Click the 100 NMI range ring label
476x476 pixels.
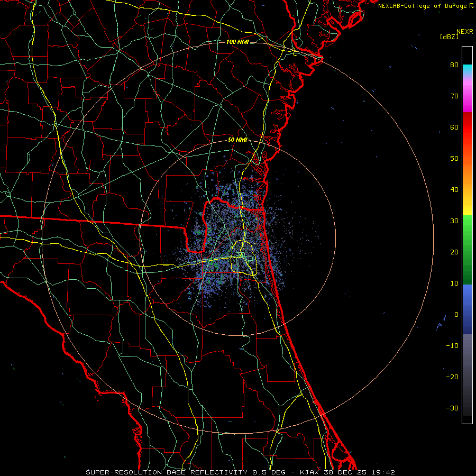pyautogui.click(x=237, y=42)
